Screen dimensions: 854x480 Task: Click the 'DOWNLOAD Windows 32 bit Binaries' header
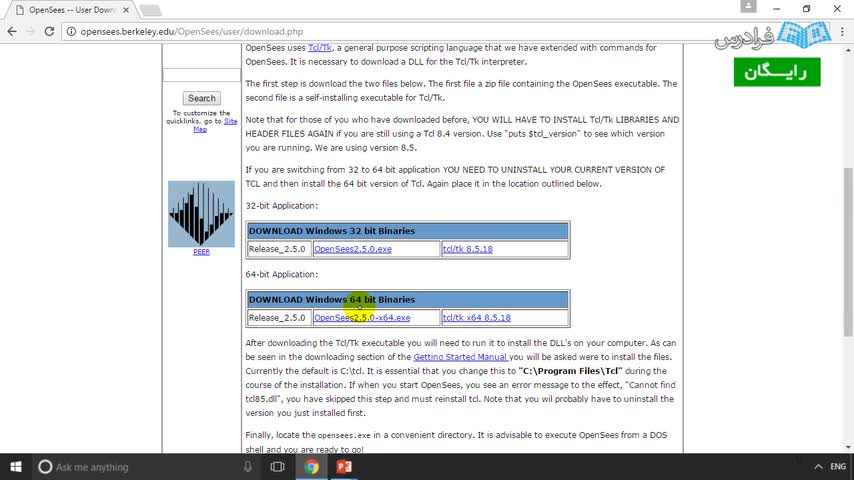pyautogui.click(x=408, y=231)
